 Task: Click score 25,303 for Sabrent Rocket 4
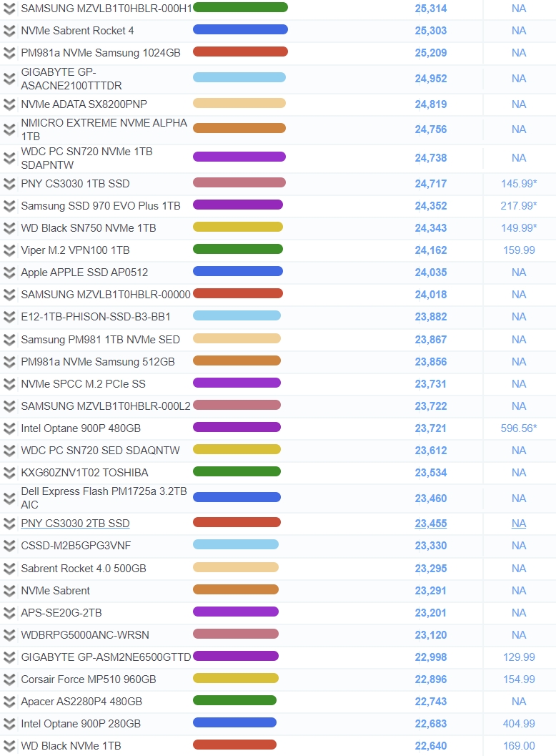point(431,31)
